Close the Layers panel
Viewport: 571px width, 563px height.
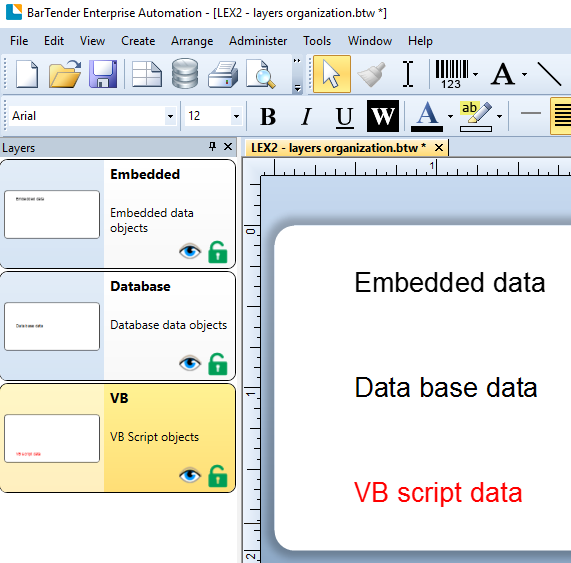tap(228, 147)
